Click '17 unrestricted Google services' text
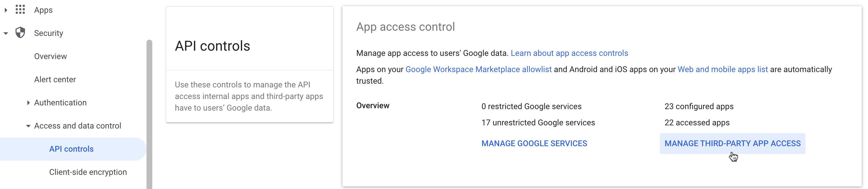 538,123
